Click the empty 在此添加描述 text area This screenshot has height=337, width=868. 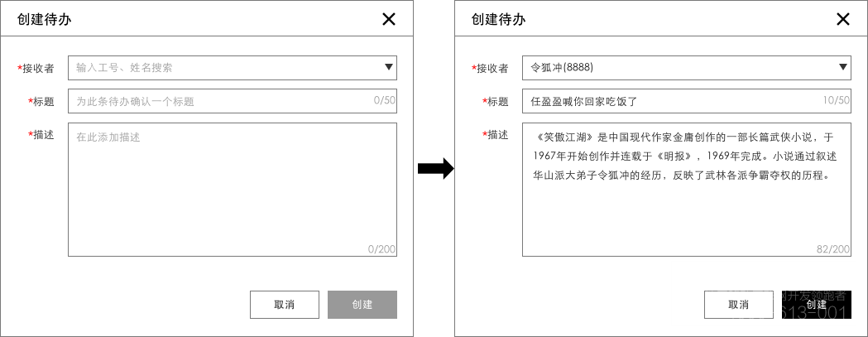pos(232,189)
